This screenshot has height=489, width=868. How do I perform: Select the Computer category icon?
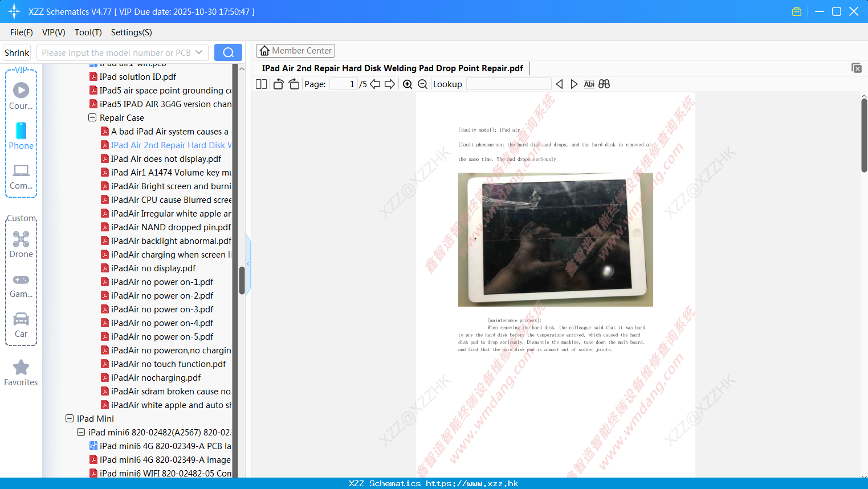[21, 170]
